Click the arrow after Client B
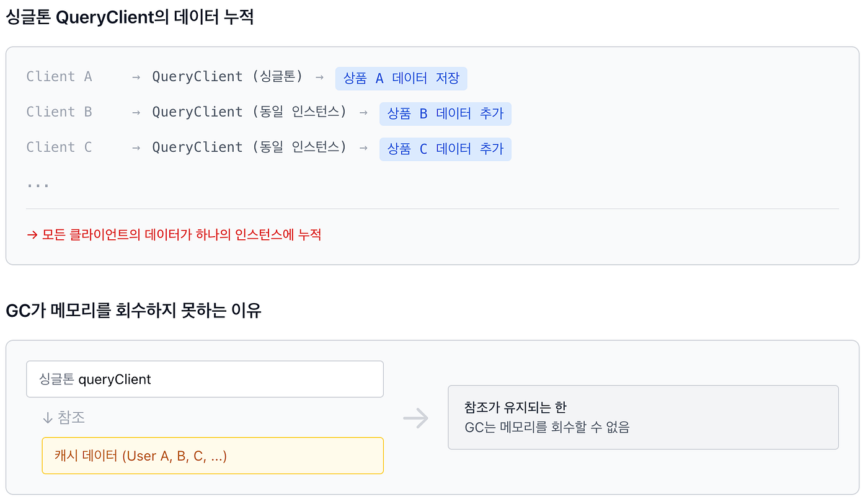This screenshot has height=499, width=868. point(136,112)
